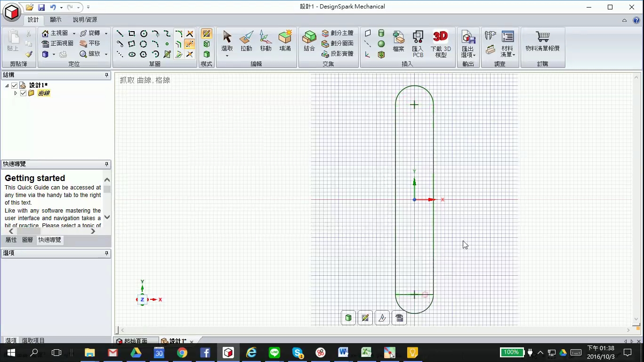Save the design with the floppy disk icon
Image resolution: width=644 pixels, height=362 pixels.
[41, 7]
